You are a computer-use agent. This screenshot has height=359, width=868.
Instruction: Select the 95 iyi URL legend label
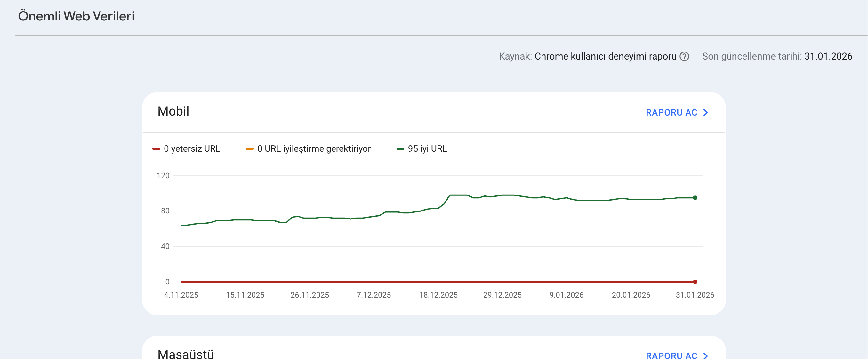[x=427, y=149]
